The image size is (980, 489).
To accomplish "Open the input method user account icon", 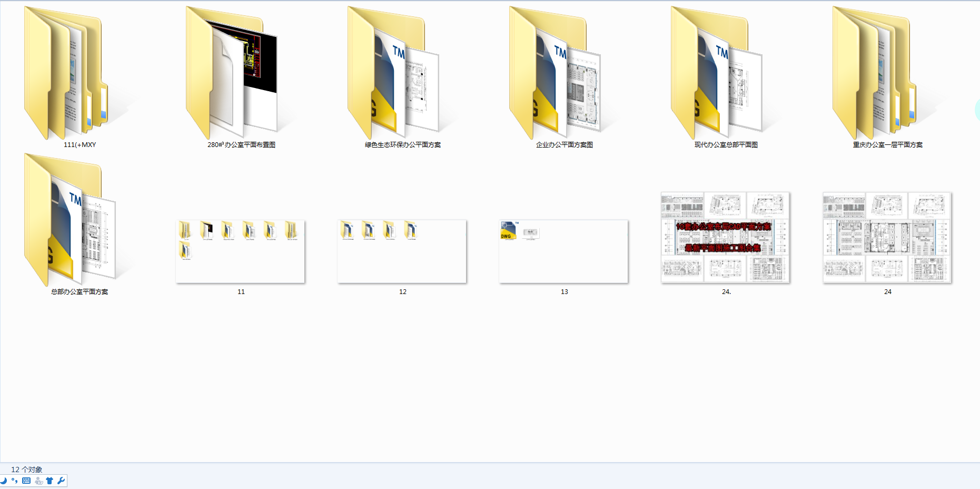I will 38,481.
